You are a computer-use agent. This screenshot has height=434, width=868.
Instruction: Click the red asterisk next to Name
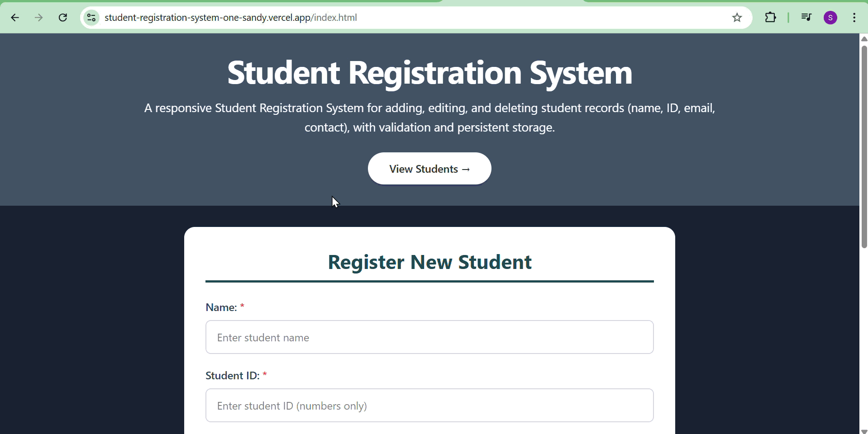[x=243, y=307]
